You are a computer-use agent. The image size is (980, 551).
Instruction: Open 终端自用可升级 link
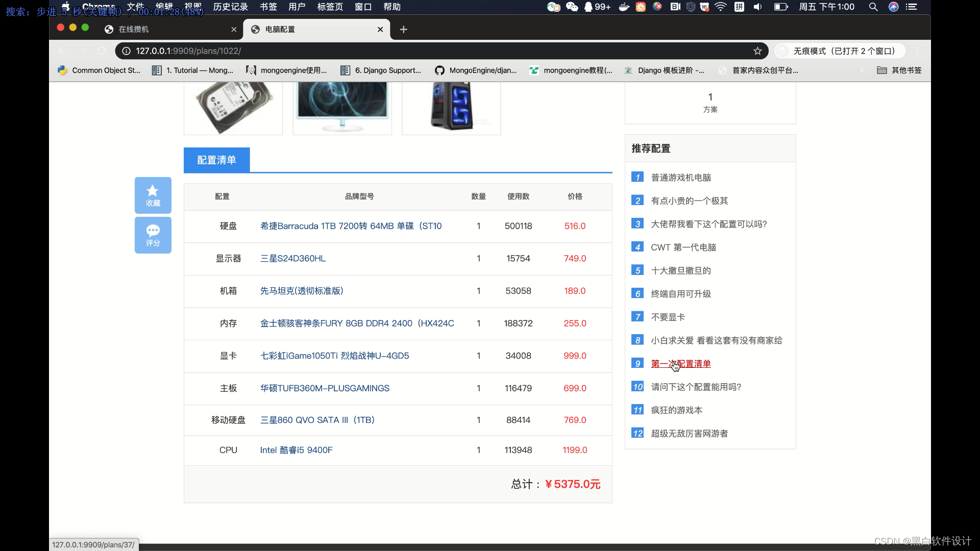click(x=681, y=294)
